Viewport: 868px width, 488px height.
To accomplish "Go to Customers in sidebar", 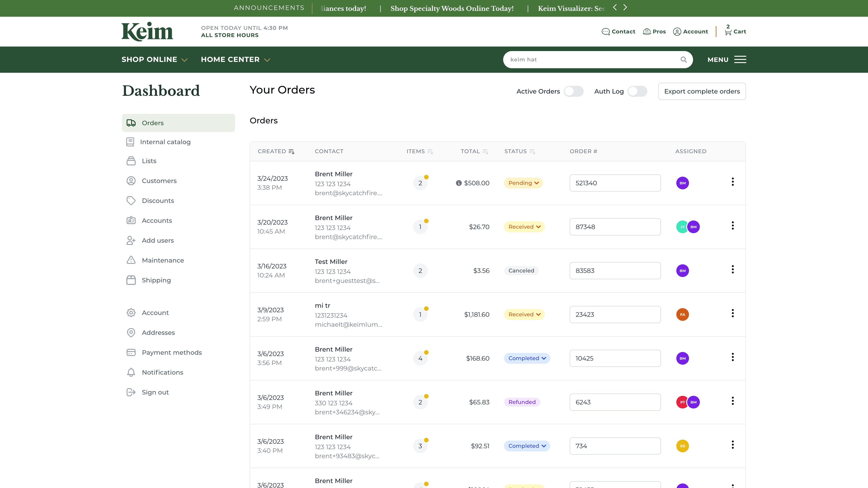I will click(x=159, y=181).
